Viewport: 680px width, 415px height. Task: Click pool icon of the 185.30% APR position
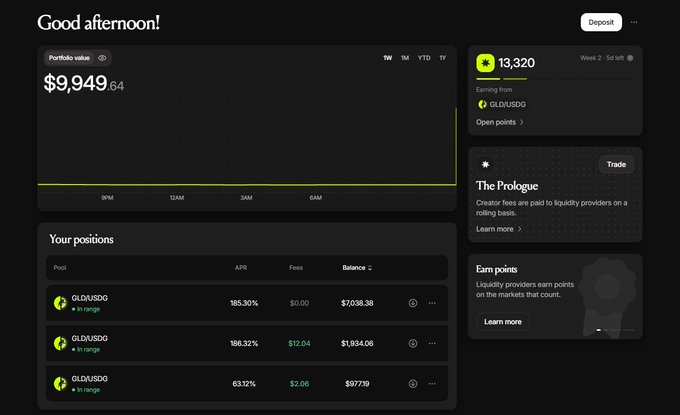tap(60, 303)
